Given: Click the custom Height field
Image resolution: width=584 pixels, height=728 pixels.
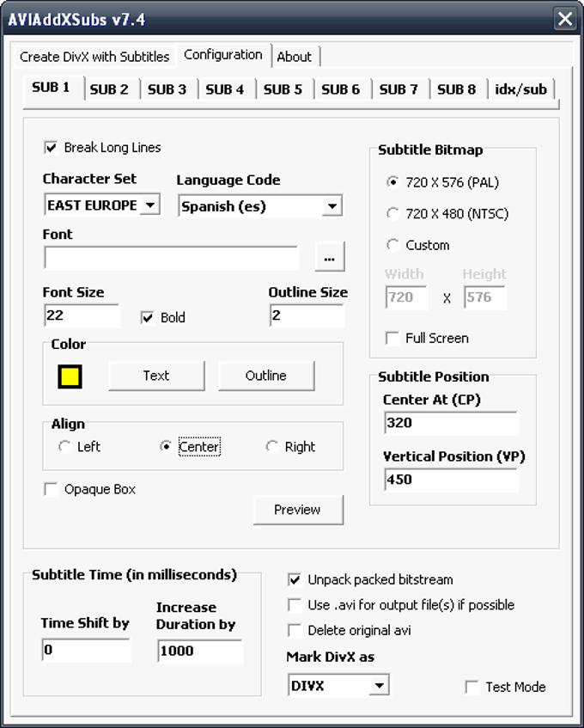Looking at the screenshot, I should pos(484,297).
